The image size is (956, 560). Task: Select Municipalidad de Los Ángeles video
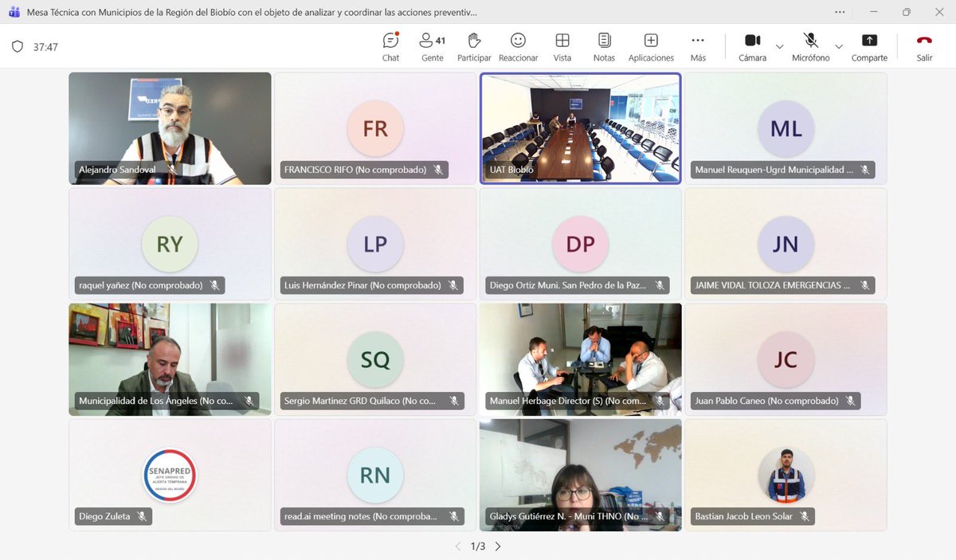tap(170, 359)
